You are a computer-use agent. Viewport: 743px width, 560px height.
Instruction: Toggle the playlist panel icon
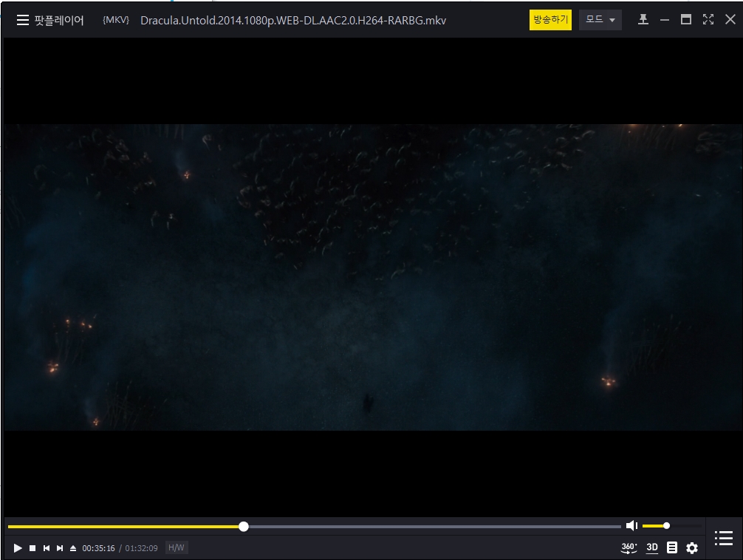(x=724, y=538)
